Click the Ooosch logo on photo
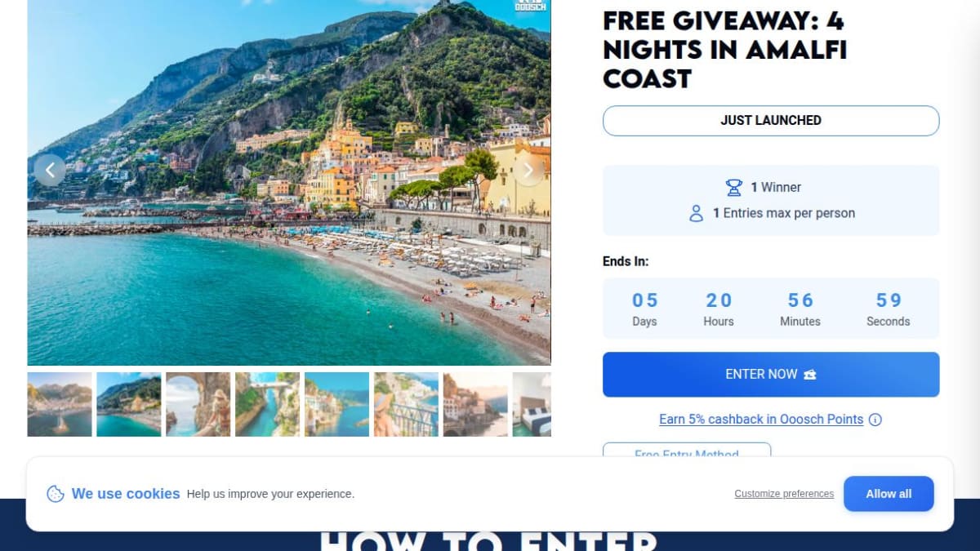 click(x=531, y=5)
